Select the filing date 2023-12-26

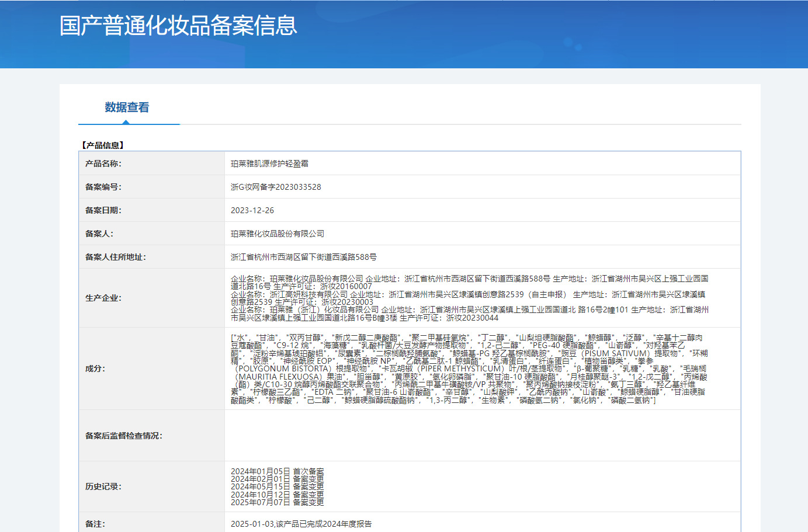(252, 210)
